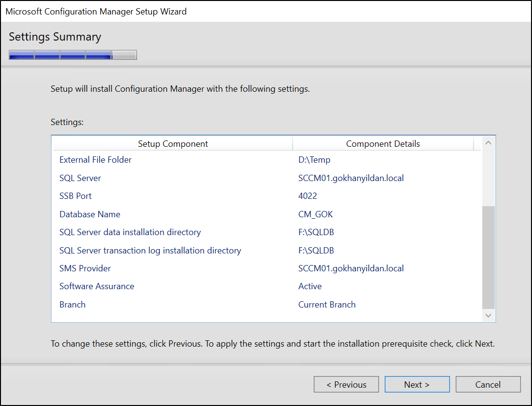
Task: Click the Next button
Action: click(x=417, y=384)
